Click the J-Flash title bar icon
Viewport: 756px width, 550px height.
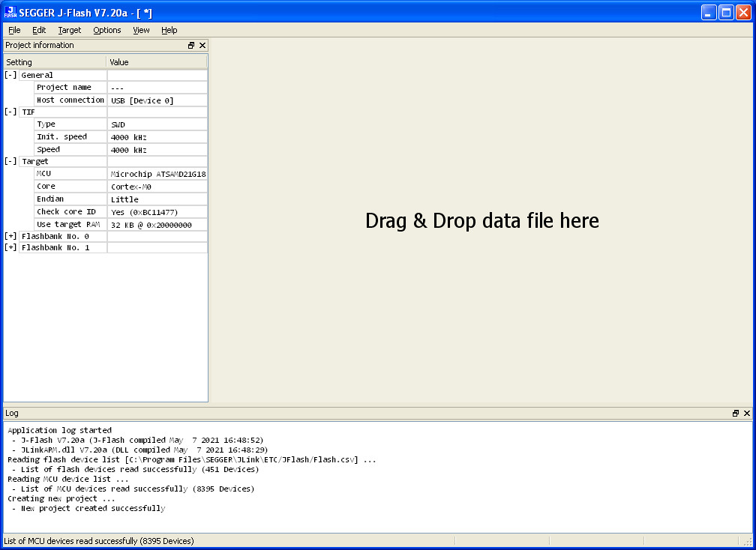[x=10, y=12]
